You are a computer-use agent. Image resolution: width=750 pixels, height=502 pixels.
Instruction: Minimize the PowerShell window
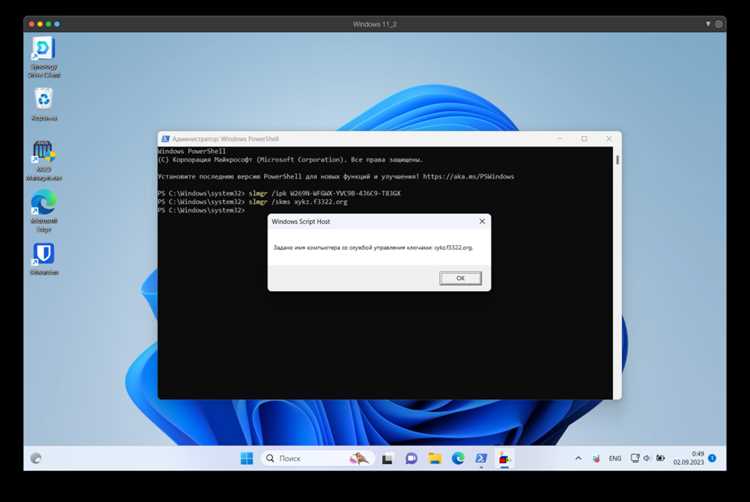pos(560,139)
